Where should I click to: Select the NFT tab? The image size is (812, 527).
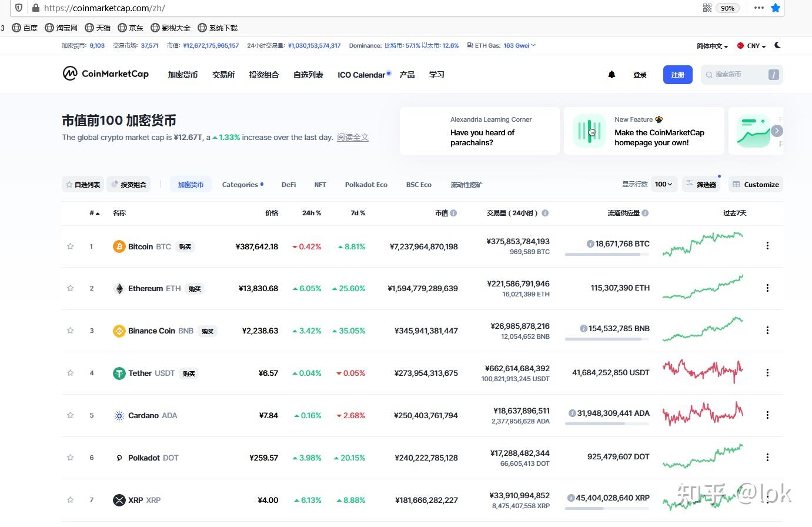tap(320, 185)
